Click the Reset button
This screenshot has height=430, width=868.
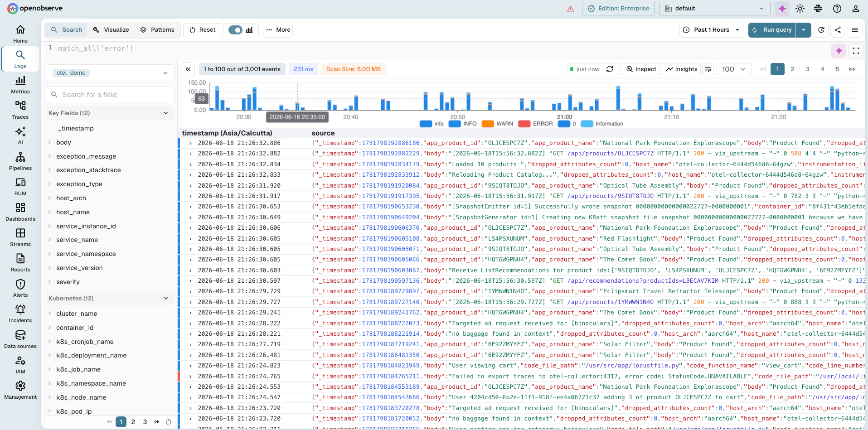(x=203, y=30)
